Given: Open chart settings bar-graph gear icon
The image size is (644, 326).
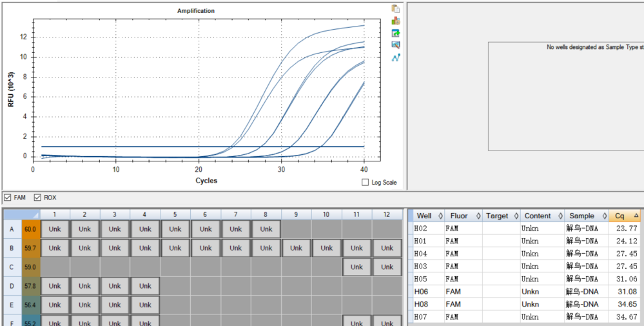Looking at the screenshot, I should pyautogui.click(x=396, y=21).
